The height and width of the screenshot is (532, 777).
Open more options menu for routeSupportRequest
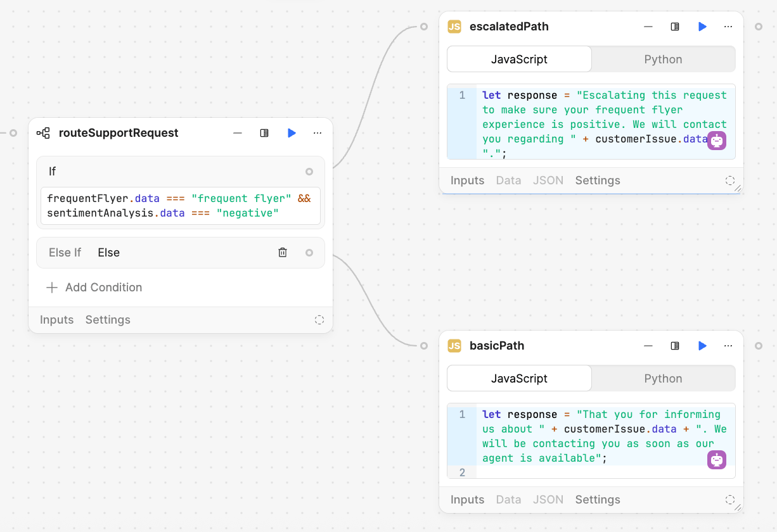(x=318, y=133)
